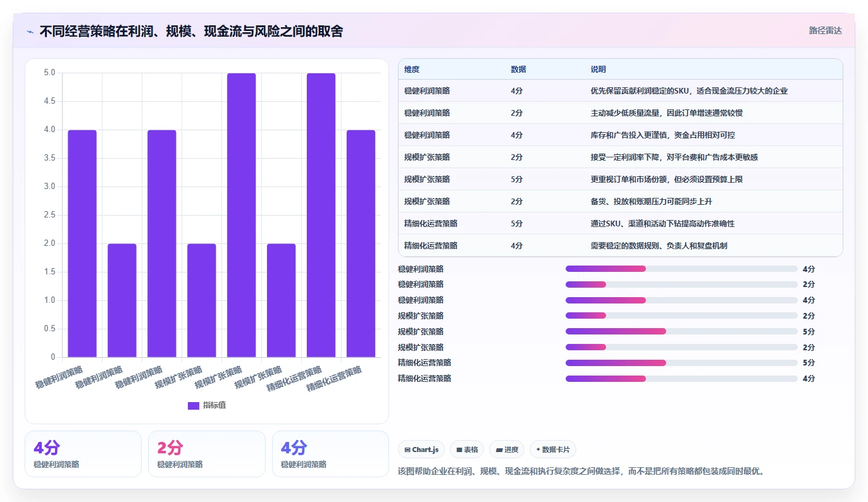
Task: Select the 精细化运营策略 bar reaching 5.0
Action: pyautogui.click(x=321, y=215)
